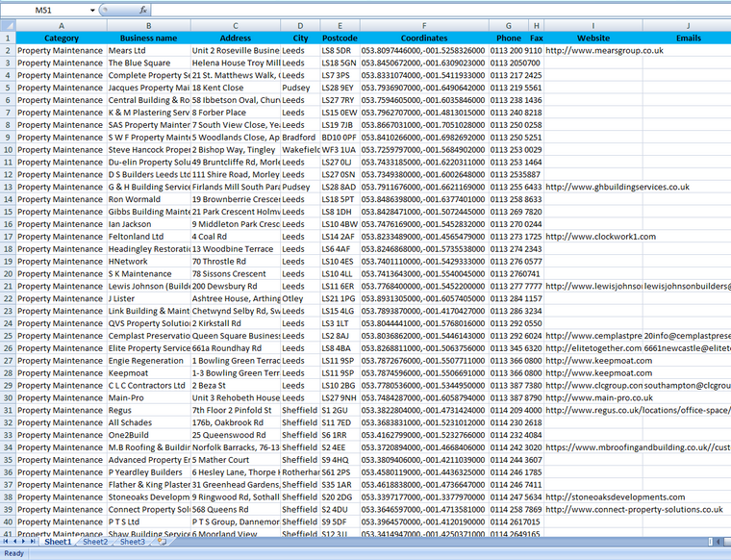Select the C L C Contractors Ltd cell
Image resolution: width=731 pixels, height=560 pixels.
click(x=149, y=386)
